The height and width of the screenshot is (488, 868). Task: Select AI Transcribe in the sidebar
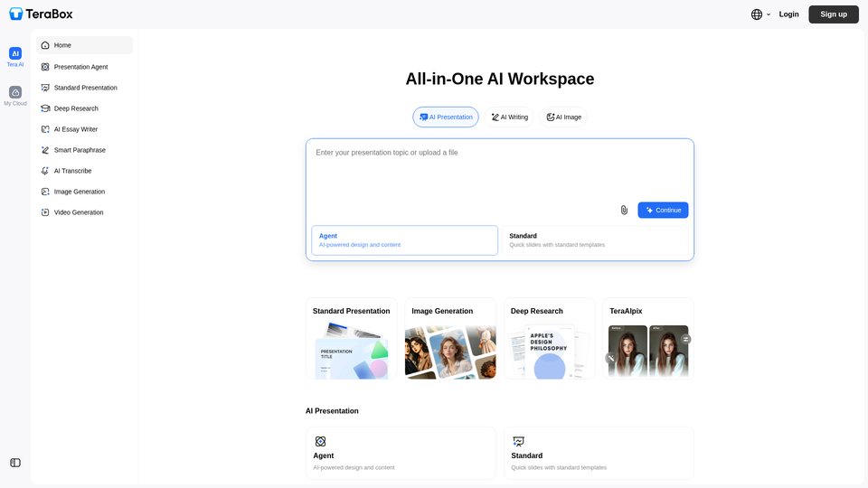pos(72,171)
